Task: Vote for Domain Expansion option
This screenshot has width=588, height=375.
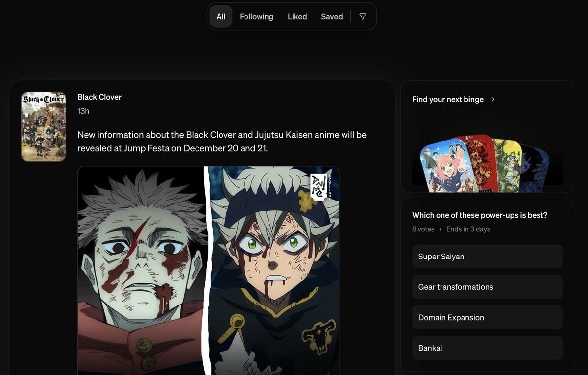Action: tap(487, 317)
